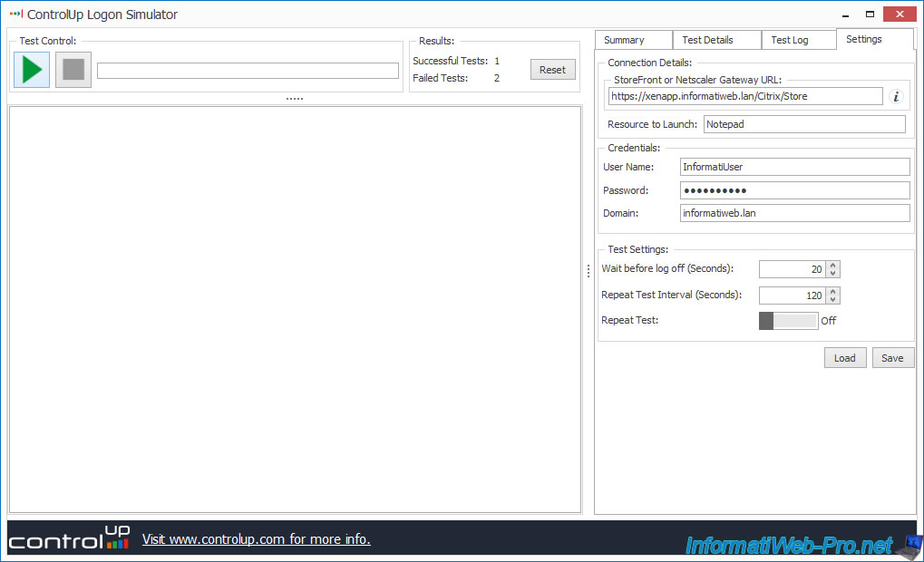924x562 pixels.
Task: Focus the Resource to Launch field
Action: tap(804, 124)
